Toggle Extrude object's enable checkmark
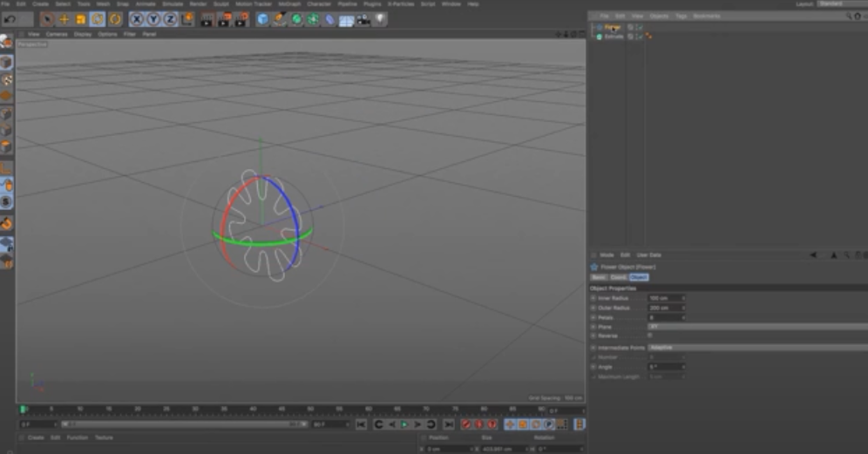868x454 pixels. pos(640,37)
